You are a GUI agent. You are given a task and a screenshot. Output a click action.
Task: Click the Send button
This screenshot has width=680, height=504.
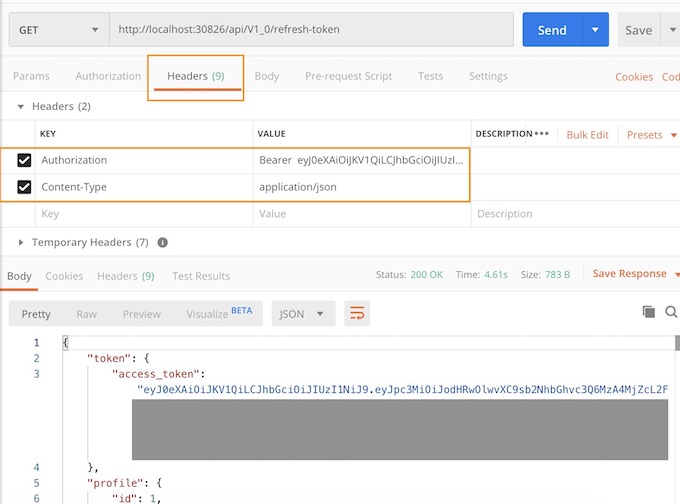pyautogui.click(x=552, y=30)
